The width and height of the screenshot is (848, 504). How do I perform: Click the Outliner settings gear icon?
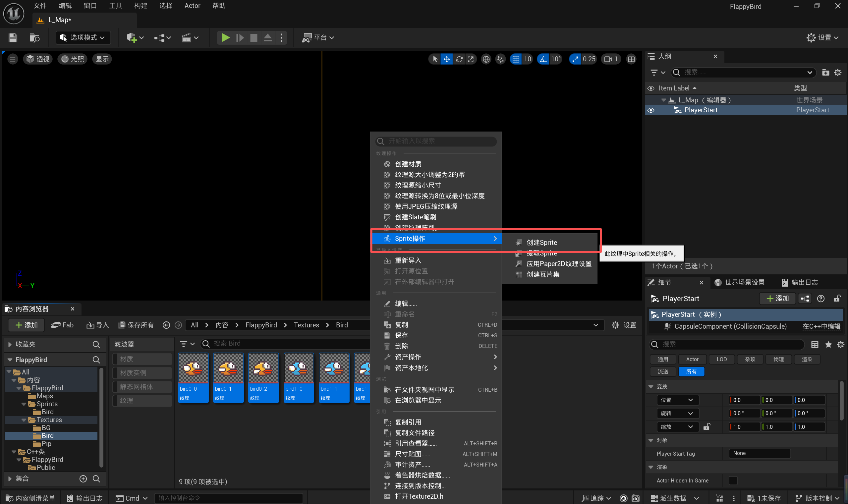tap(838, 72)
